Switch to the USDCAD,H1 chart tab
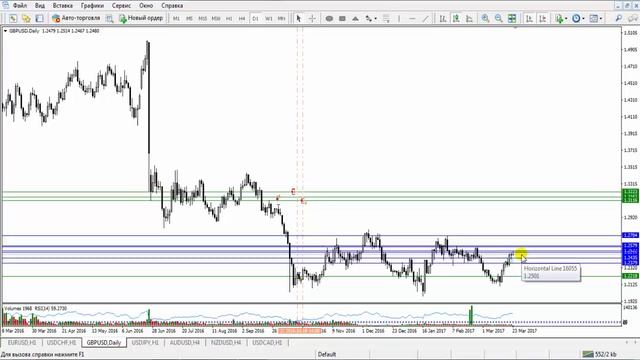The image size is (640, 360). 267,343
